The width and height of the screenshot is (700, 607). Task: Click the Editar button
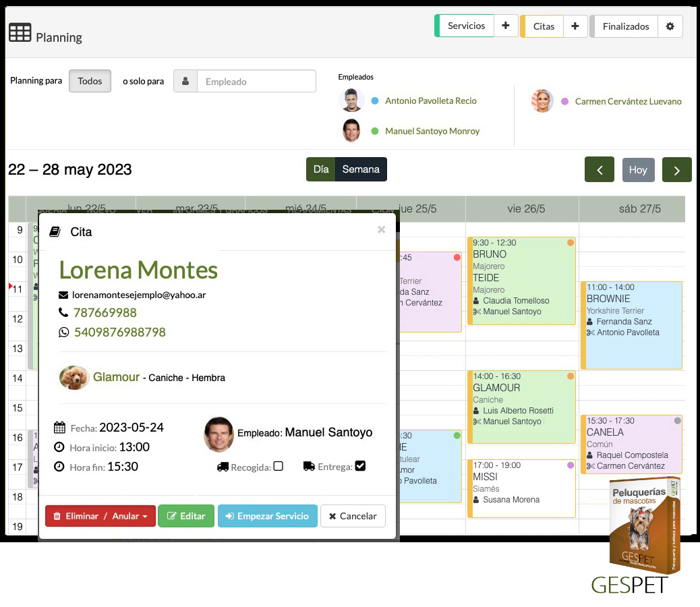point(186,516)
